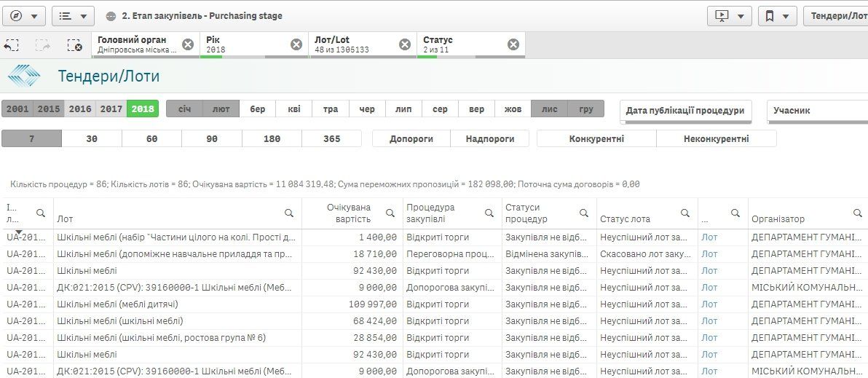Viewport: 868px width, 378px height.
Task: Choose the 30 days period
Action: click(92, 138)
